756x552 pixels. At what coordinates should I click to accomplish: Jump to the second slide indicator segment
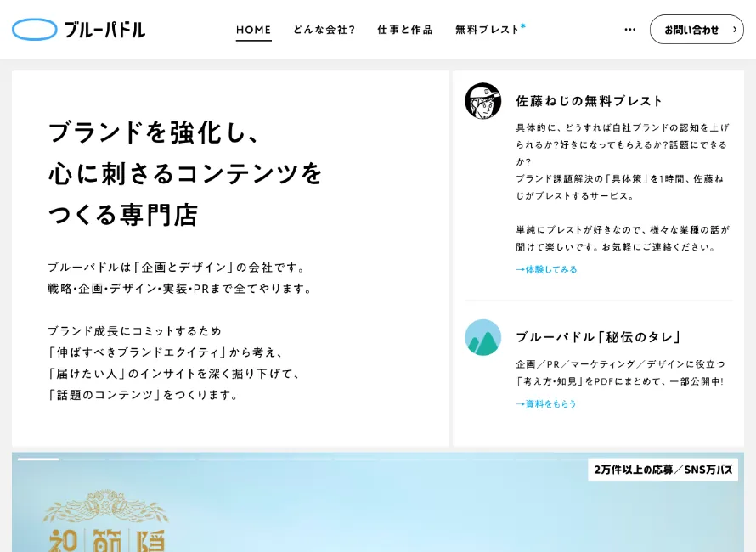coord(83,459)
